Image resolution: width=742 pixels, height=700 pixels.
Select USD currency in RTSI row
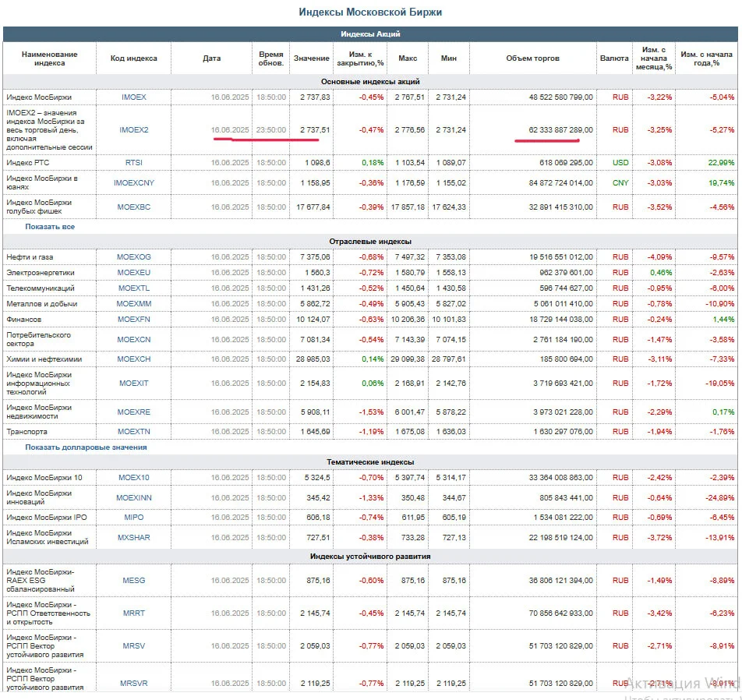pos(621,162)
